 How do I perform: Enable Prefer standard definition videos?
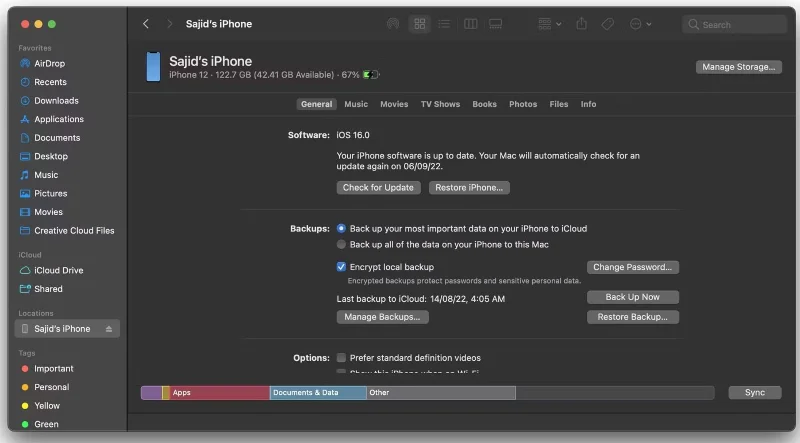click(x=342, y=358)
